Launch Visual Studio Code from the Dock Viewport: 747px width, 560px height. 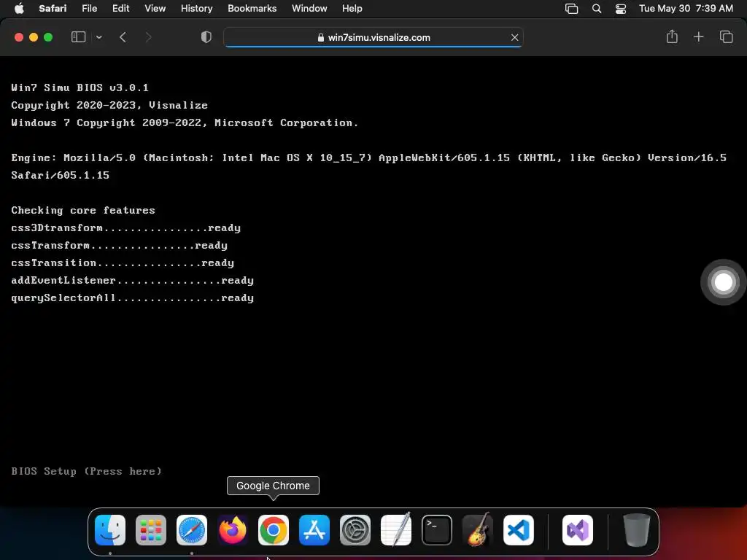[x=519, y=530]
